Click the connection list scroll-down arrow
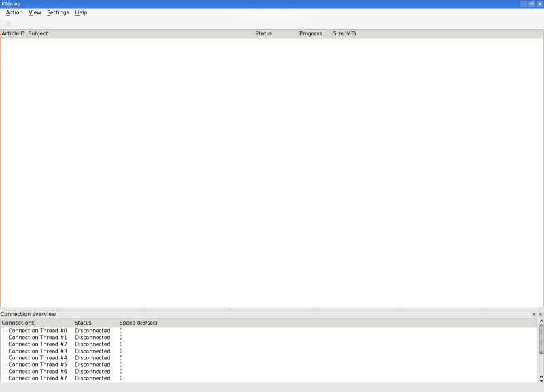The height and width of the screenshot is (392, 544). coord(541,380)
